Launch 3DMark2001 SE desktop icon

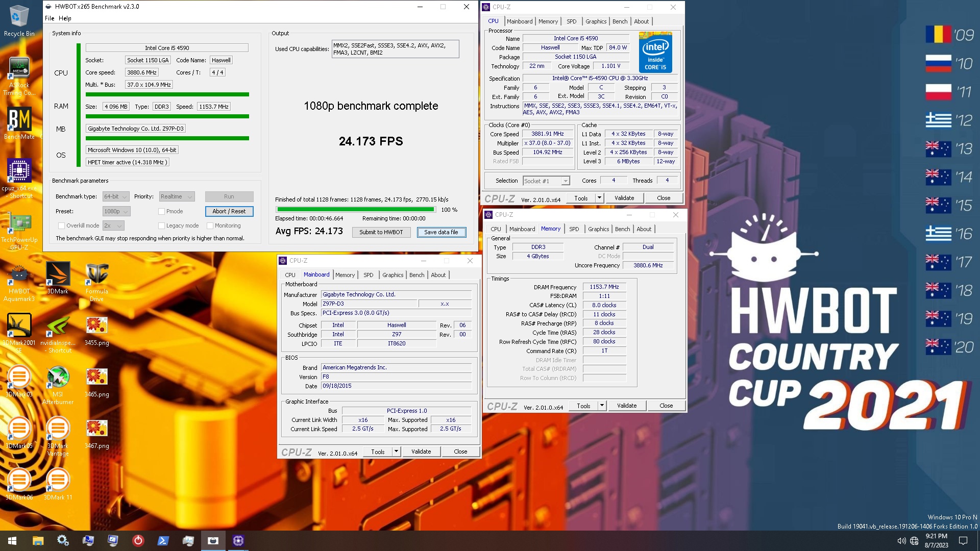tap(19, 333)
